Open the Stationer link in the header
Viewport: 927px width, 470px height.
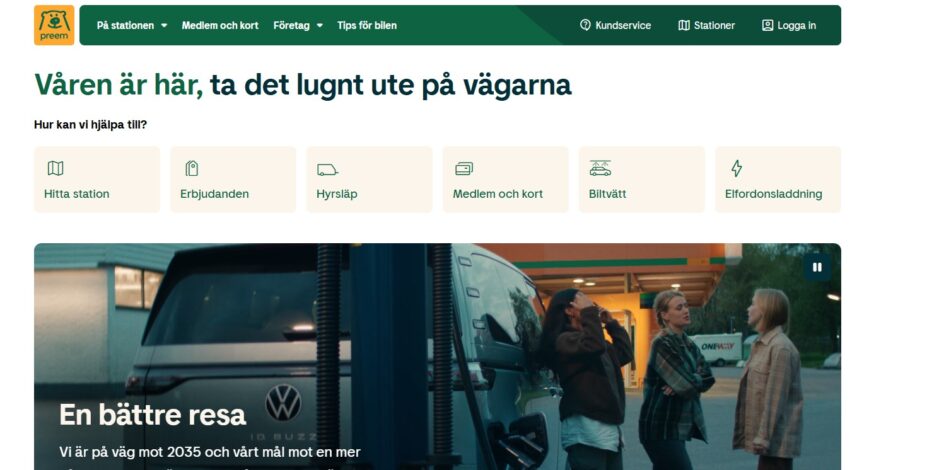click(706, 25)
